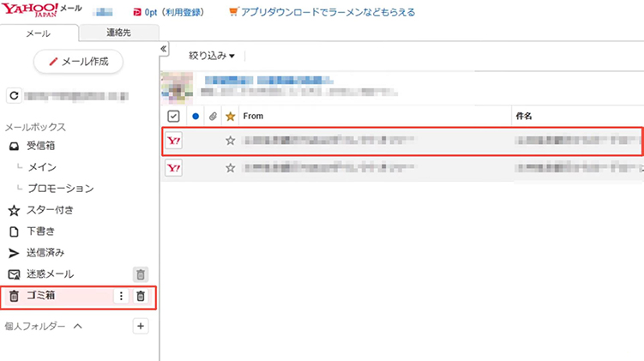Open the アプリダウンロードでラーメンなどもらえる promo link
This screenshot has width=644, height=361.
point(328,12)
